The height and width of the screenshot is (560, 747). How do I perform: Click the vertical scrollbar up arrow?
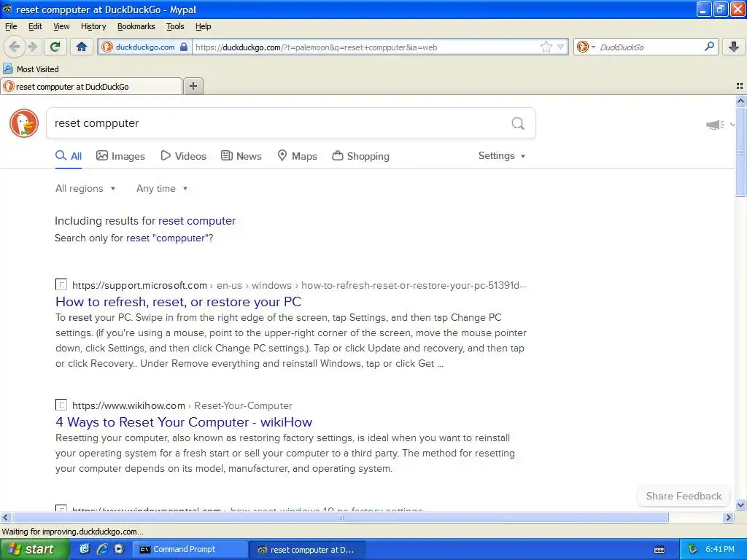(x=740, y=101)
